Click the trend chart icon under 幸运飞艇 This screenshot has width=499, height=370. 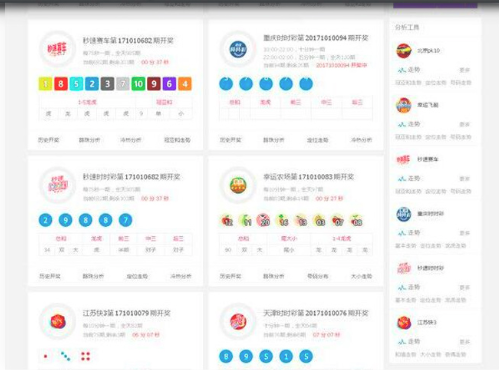tap(402, 124)
